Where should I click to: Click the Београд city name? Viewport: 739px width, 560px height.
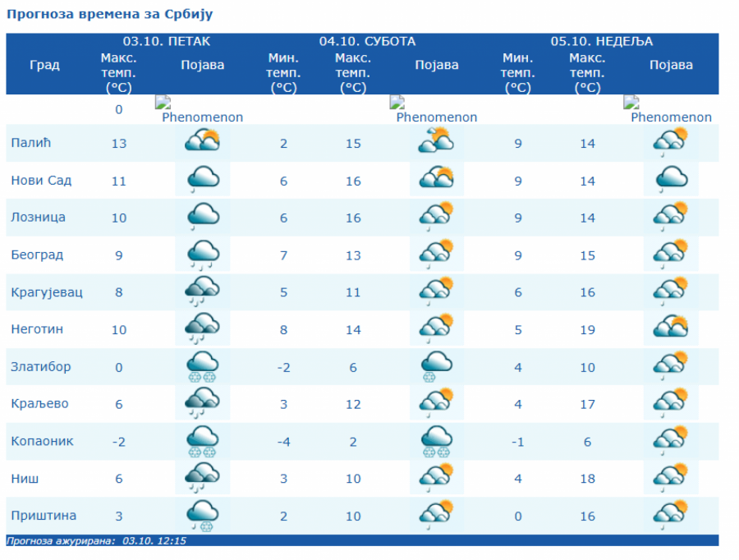click(x=37, y=255)
